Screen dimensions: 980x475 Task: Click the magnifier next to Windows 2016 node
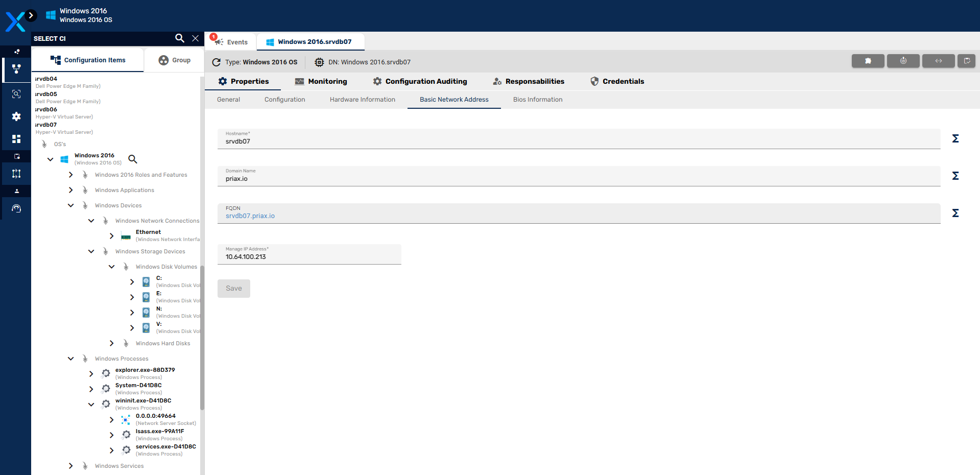[133, 159]
